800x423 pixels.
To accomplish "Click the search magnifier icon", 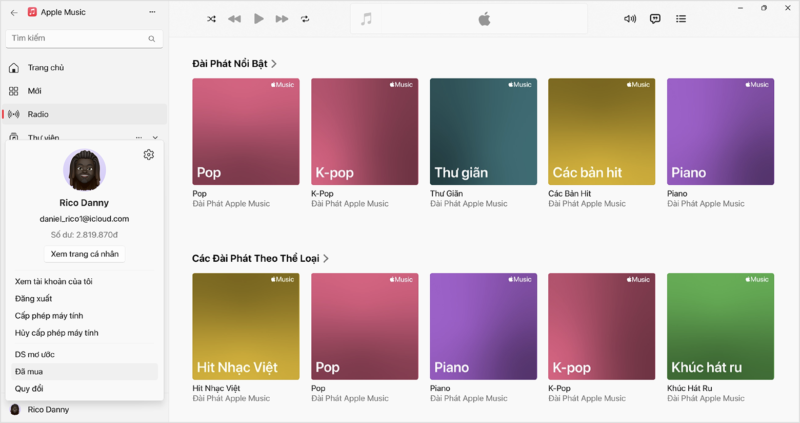I will pos(152,39).
